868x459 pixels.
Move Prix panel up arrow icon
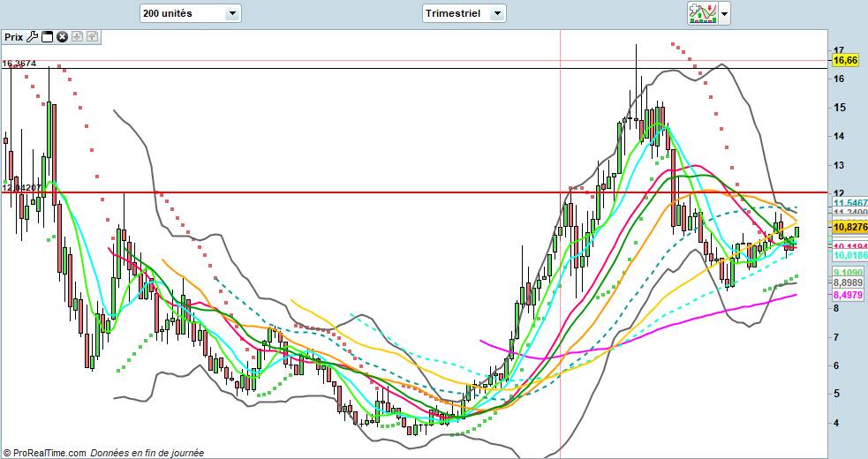coord(92,36)
